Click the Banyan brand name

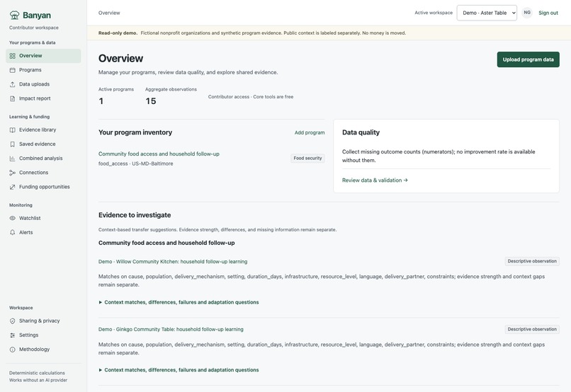(x=37, y=16)
